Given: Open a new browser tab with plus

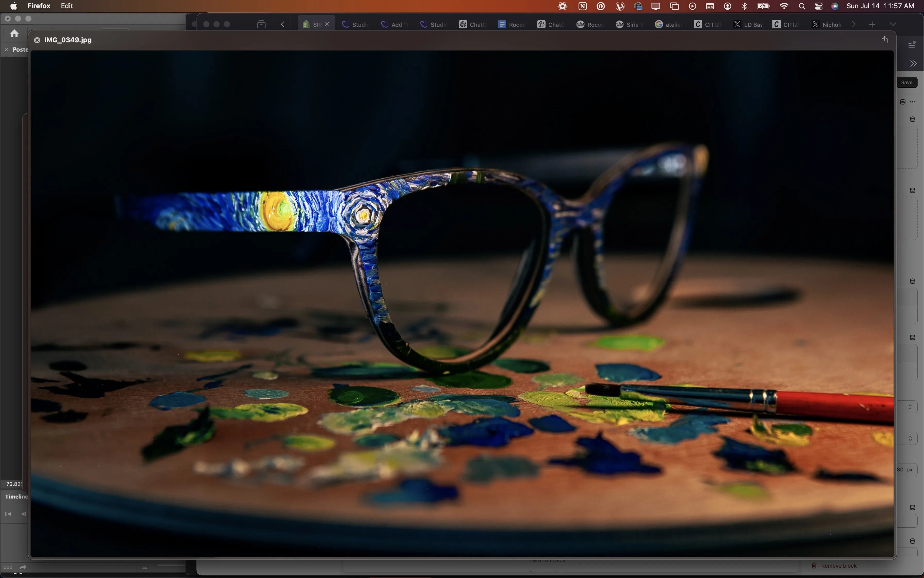Looking at the screenshot, I should (x=872, y=25).
